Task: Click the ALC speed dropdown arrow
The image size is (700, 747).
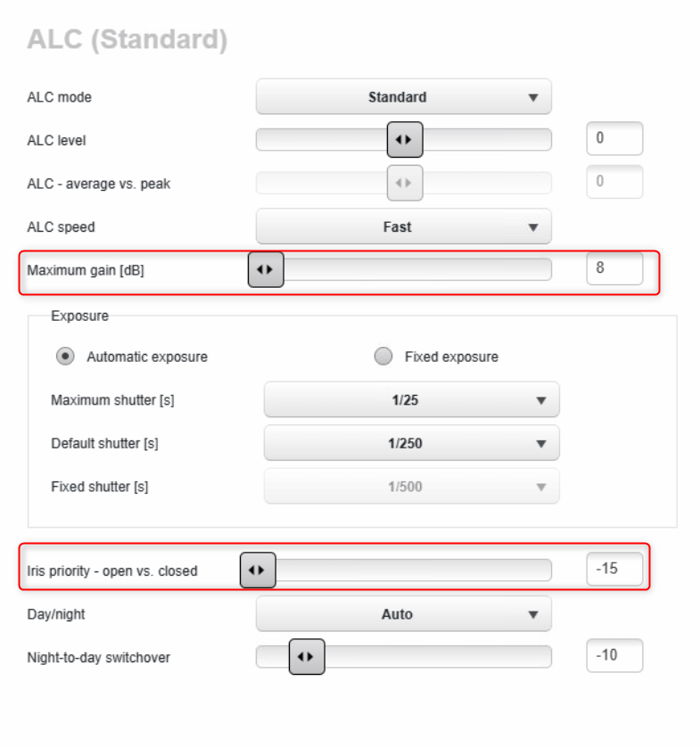Action: (x=533, y=227)
